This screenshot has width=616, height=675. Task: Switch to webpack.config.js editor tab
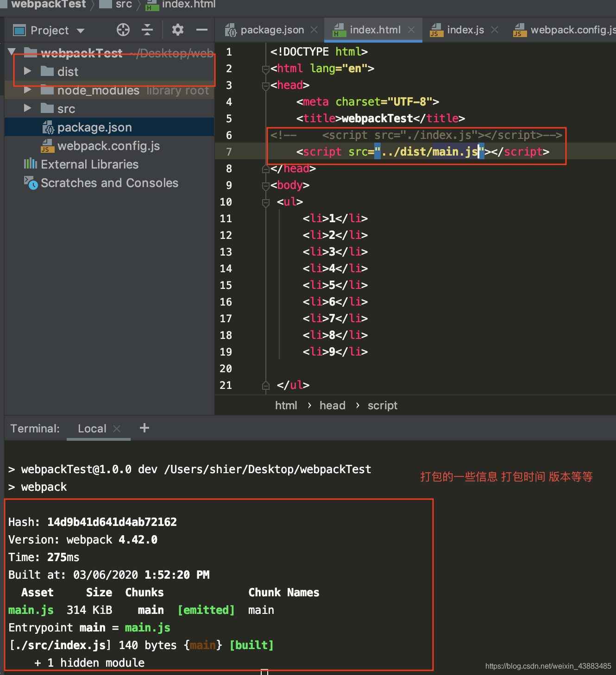[x=565, y=30]
